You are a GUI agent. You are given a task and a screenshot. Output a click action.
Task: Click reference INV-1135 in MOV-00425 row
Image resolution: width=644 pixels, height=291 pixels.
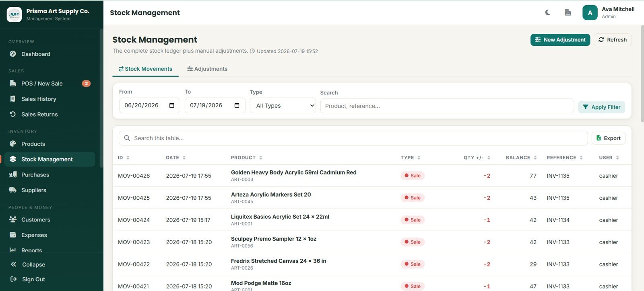(x=558, y=198)
